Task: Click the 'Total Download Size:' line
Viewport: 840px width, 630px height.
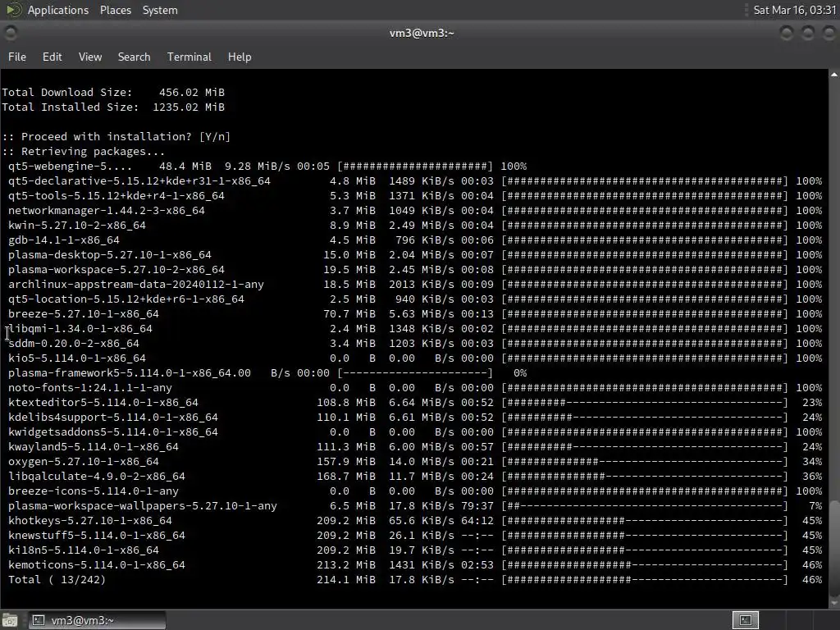Action: (x=113, y=92)
